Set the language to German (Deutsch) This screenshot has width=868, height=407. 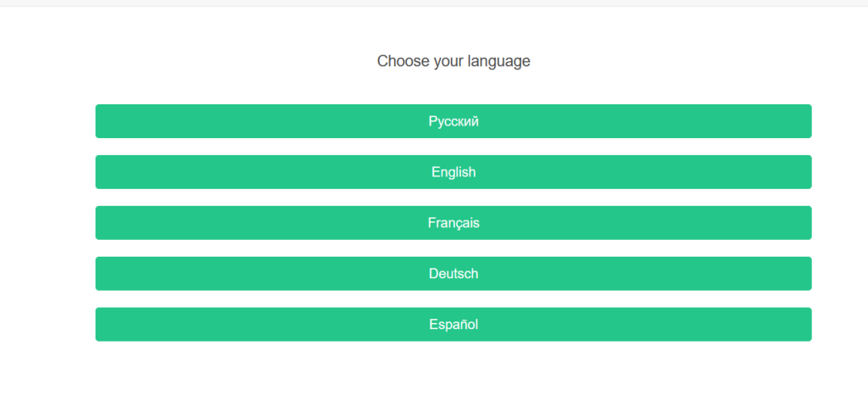453,274
